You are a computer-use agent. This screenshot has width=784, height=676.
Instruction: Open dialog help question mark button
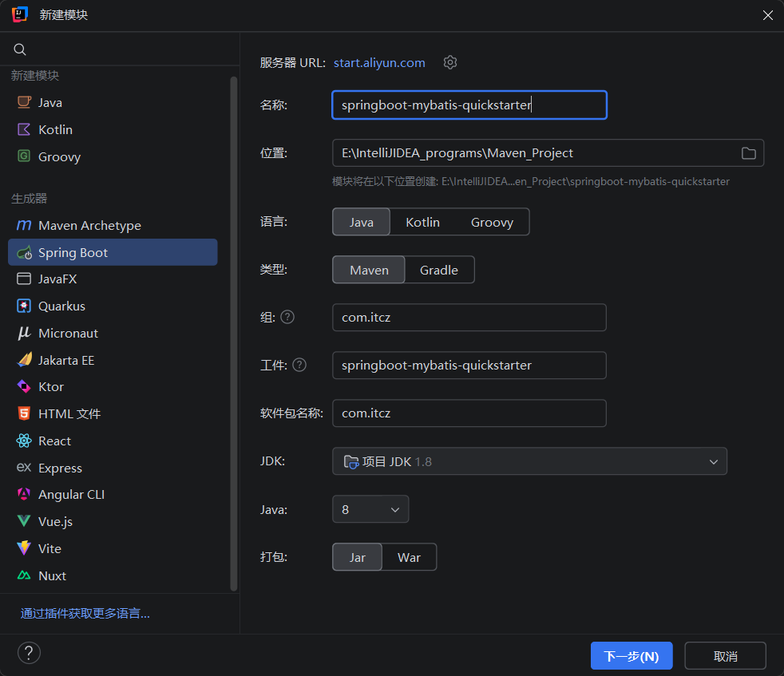(x=29, y=653)
